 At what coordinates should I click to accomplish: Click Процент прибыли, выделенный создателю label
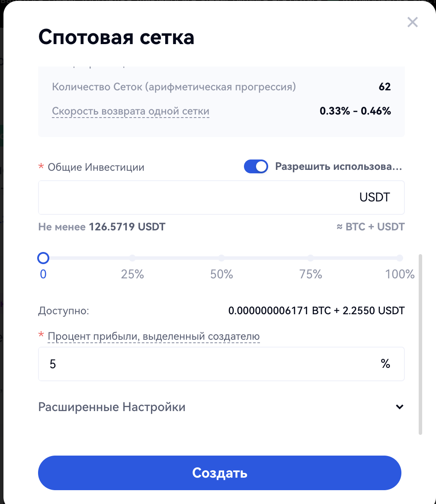pos(154,336)
